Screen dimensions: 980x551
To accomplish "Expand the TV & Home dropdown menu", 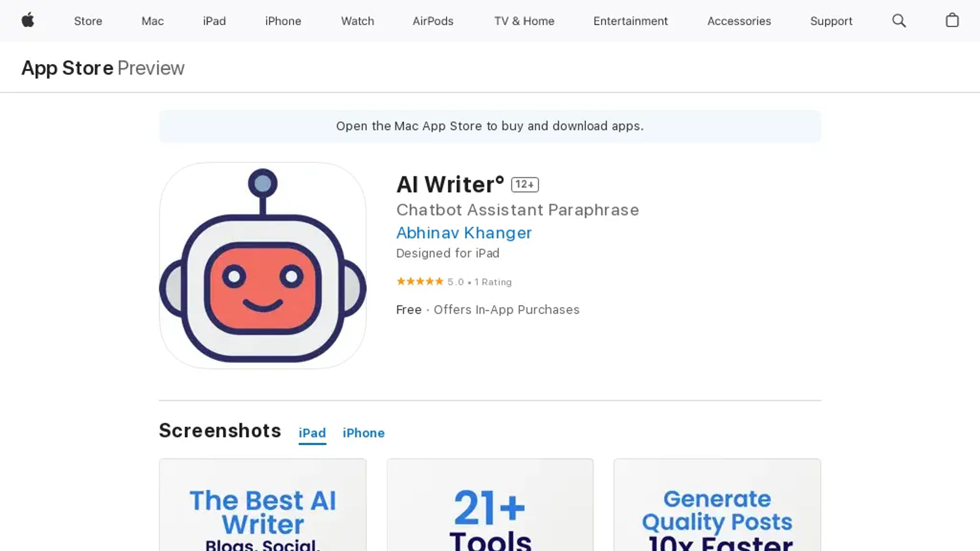I will click(524, 21).
